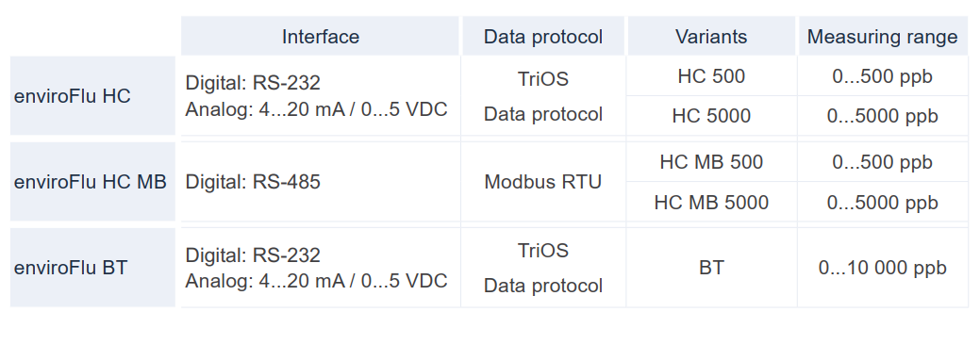
Task: Click the Interface column header
Action: point(320,36)
